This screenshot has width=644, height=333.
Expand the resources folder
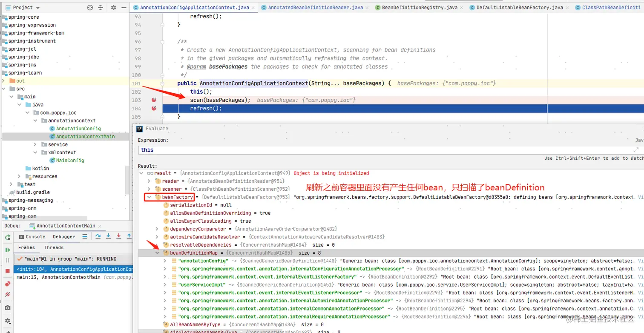point(20,176)
